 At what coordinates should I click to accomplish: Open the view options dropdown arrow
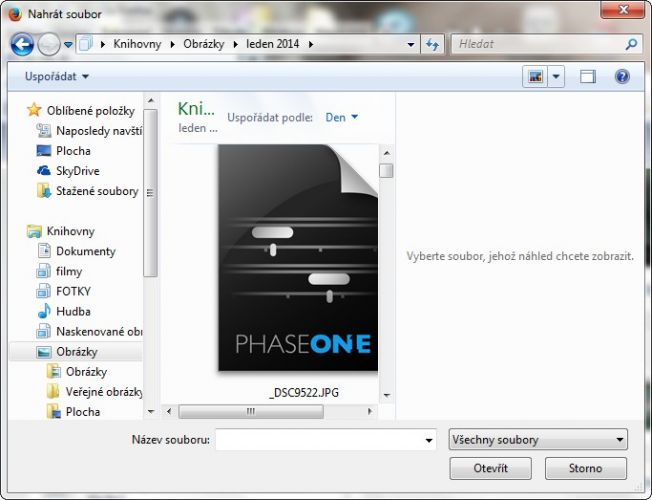(x=556, y=77)
